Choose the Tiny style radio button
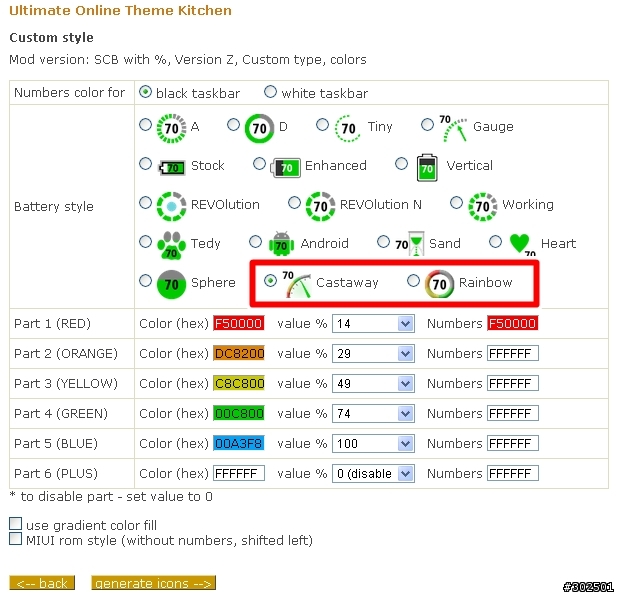This screenshot has height=595, width=620. coord(323,125)
